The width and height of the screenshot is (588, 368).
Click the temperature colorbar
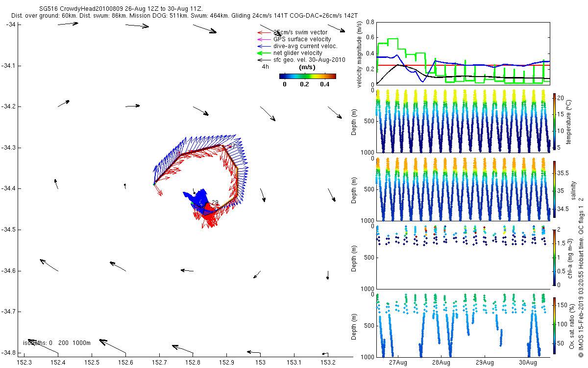[x=555, y=121]
